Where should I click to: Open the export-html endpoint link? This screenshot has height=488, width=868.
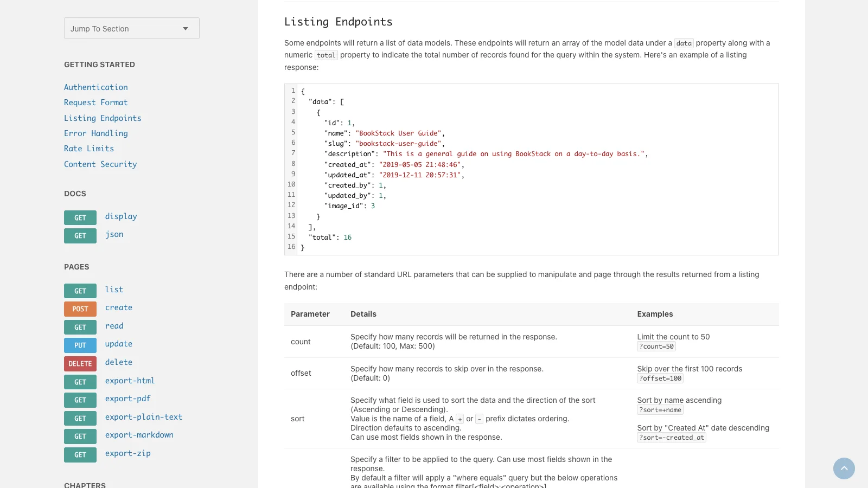(130, 381)
